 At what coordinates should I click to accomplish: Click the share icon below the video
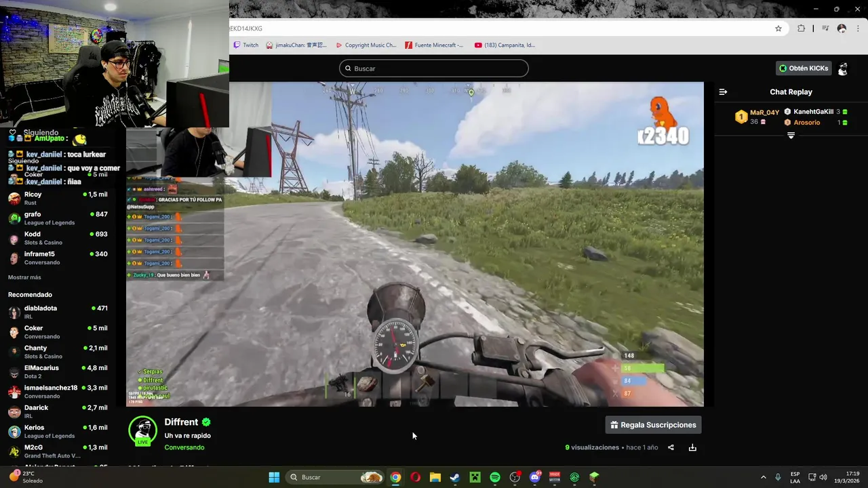tap(671, 447)
